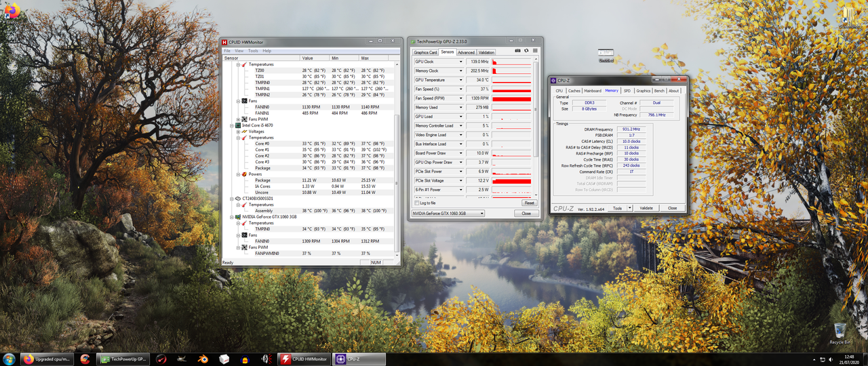Open the SPD tab in CPU-Z
868x366 pixels.
coord(627,91)
